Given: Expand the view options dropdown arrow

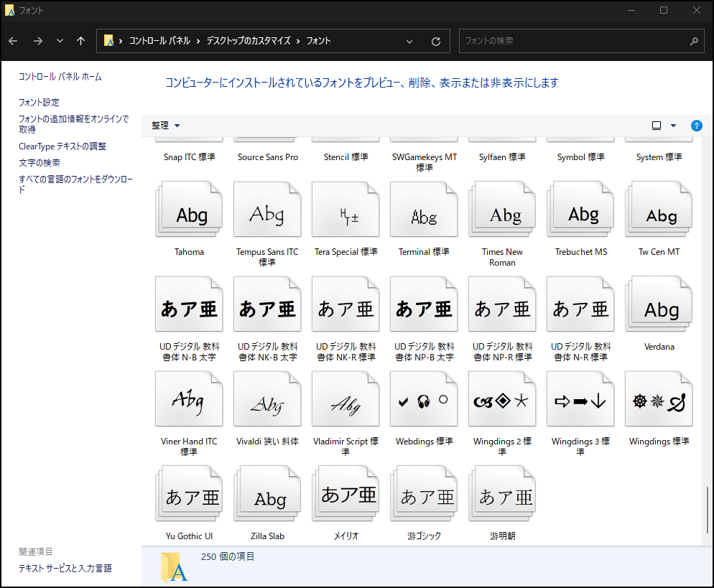Looking at the screenshot, I should point(674,126).
